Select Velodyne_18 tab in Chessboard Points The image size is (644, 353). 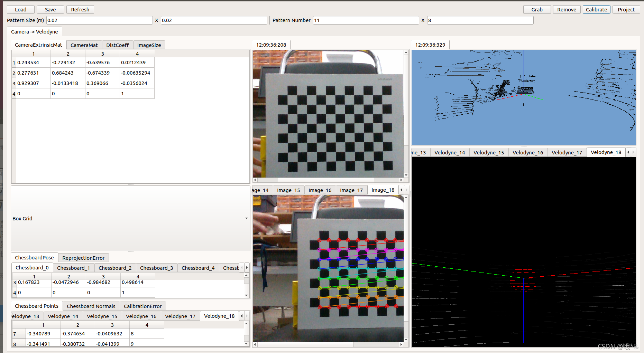click(x=219, y=316)
